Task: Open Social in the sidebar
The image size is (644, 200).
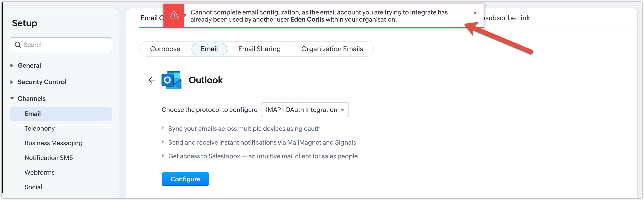Action: [x=33, y=187]
